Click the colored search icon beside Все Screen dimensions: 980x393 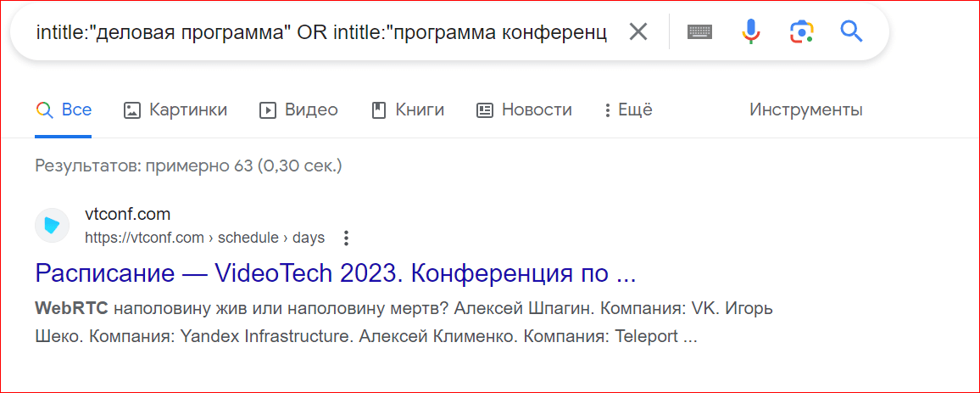pos(44,110)
